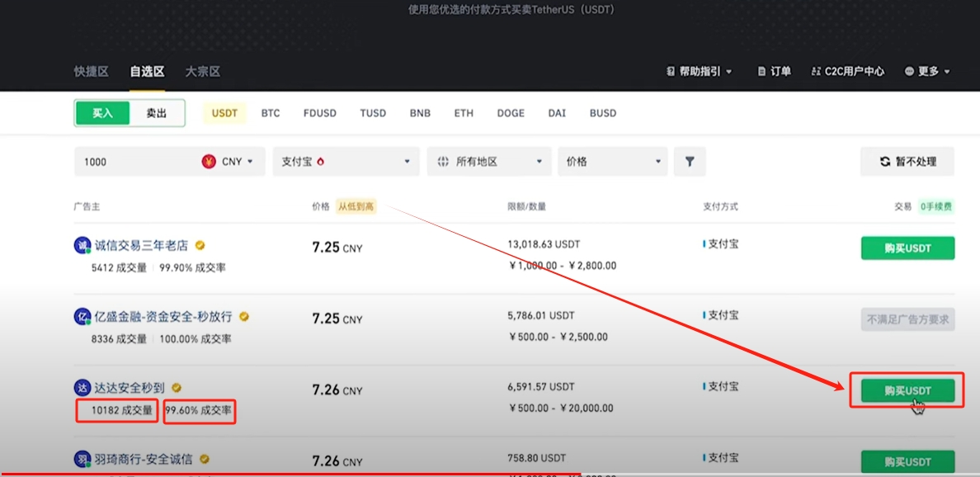Switch to the 大宗区 tab

pyautogui.click(x=203, y=72)
